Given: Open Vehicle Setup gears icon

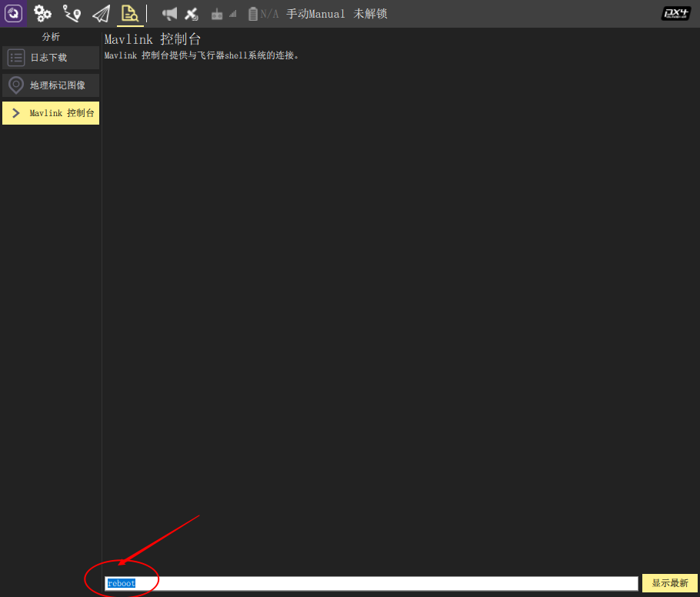Looking at the screenshot, I should point(42,14).
